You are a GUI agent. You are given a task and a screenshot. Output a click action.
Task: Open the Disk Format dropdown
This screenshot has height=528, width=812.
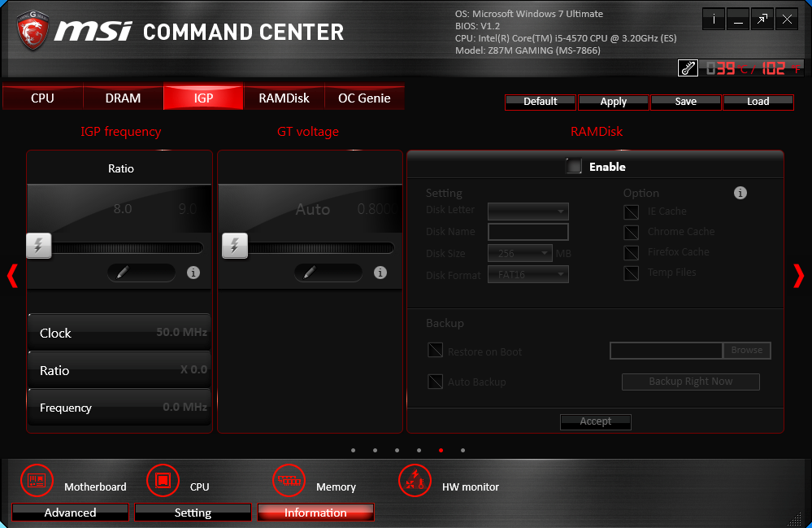tap(528, 274)
